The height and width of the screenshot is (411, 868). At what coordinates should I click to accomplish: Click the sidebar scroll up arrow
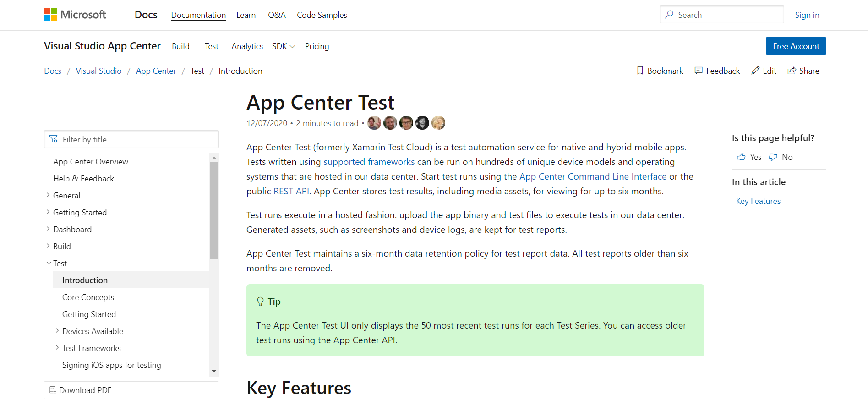tap(214, 157)
